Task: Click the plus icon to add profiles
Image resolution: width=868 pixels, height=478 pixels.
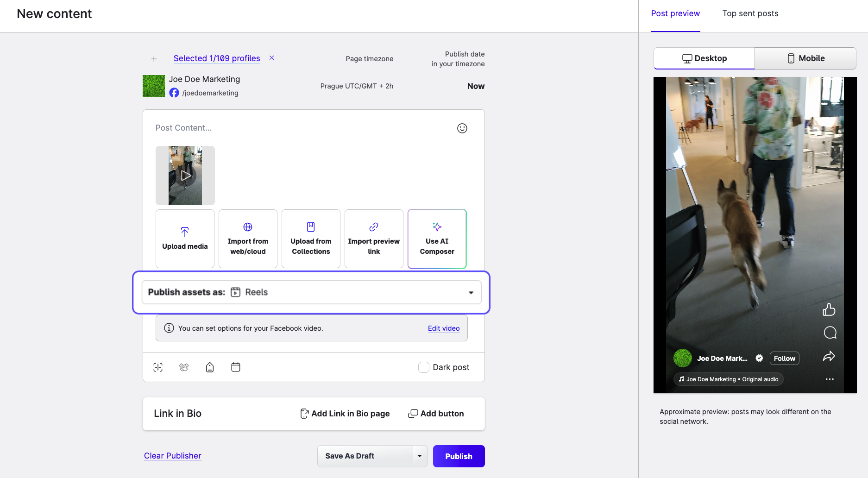Action: point(154,59)
